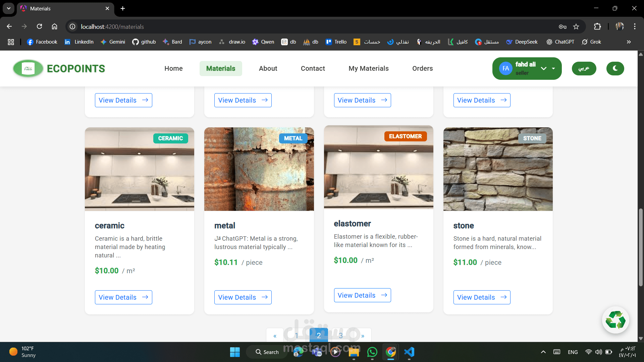Open the Grok bookmark

pyautogui.click(x=592, y=42)
